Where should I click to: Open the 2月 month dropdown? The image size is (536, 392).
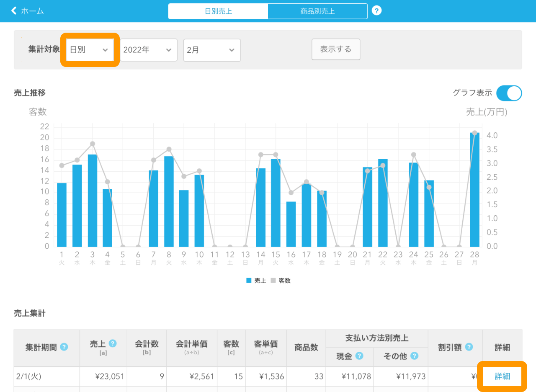(212, 50)
